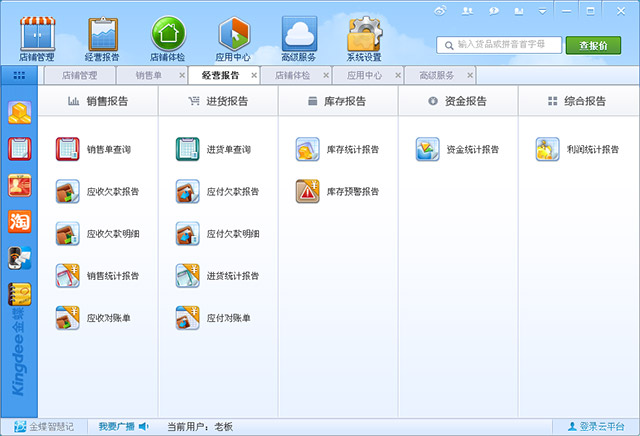The width and height of the screenshot is (640, 436).
Task: Open the 利润统计报告 icon
Action: 547,150
